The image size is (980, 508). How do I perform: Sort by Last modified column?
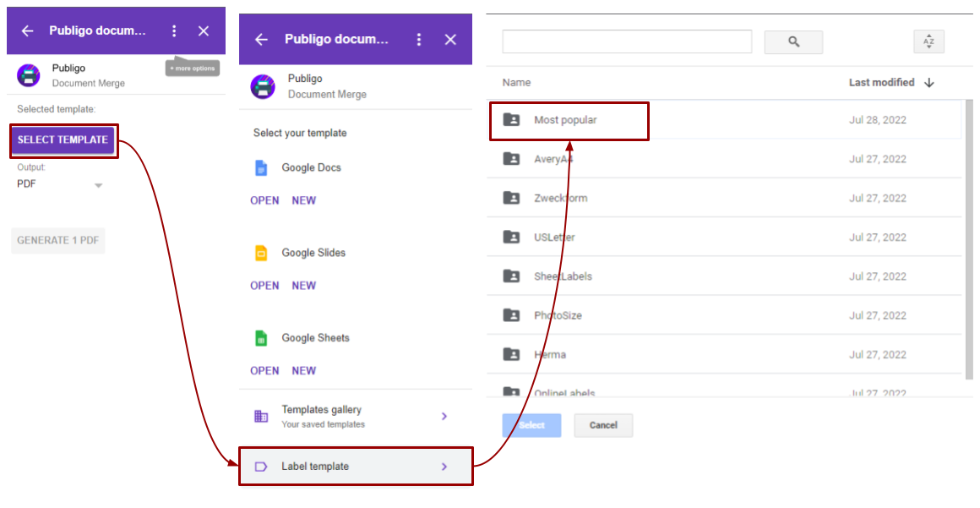click(881, 83)
